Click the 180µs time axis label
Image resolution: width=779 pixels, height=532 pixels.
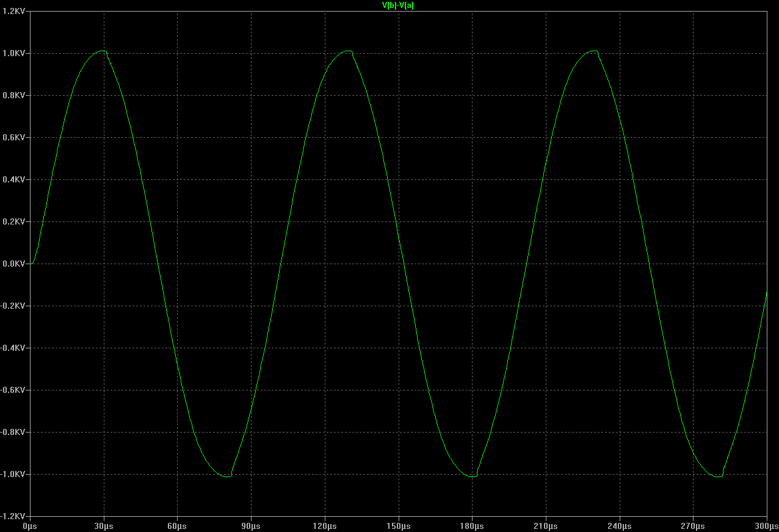pyautogui.click(x=472, y=525)
